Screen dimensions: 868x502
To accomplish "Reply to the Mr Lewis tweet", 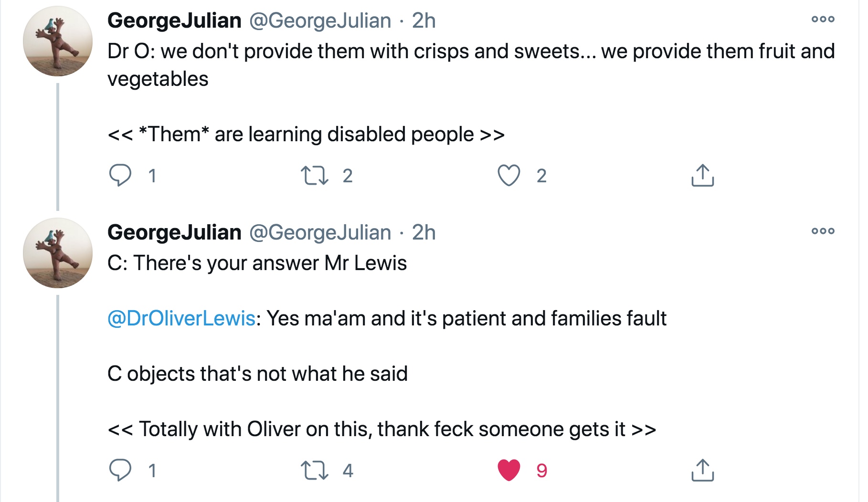I will tap(120, 470).
